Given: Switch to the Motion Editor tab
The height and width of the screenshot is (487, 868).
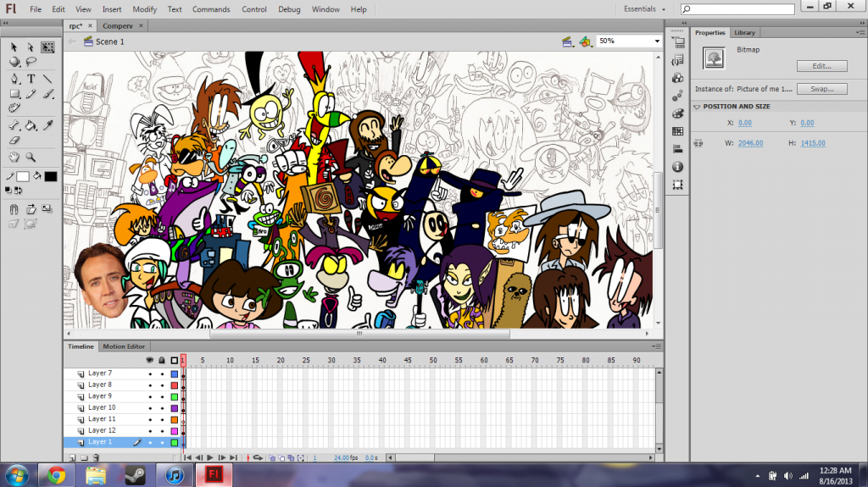Looking at the screenshot, I should point(124,346).
